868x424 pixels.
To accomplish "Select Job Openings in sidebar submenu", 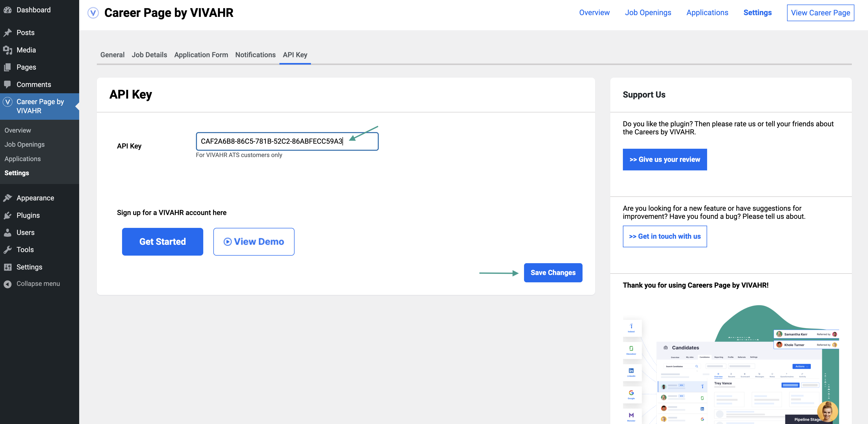I will tap(24, 144).
